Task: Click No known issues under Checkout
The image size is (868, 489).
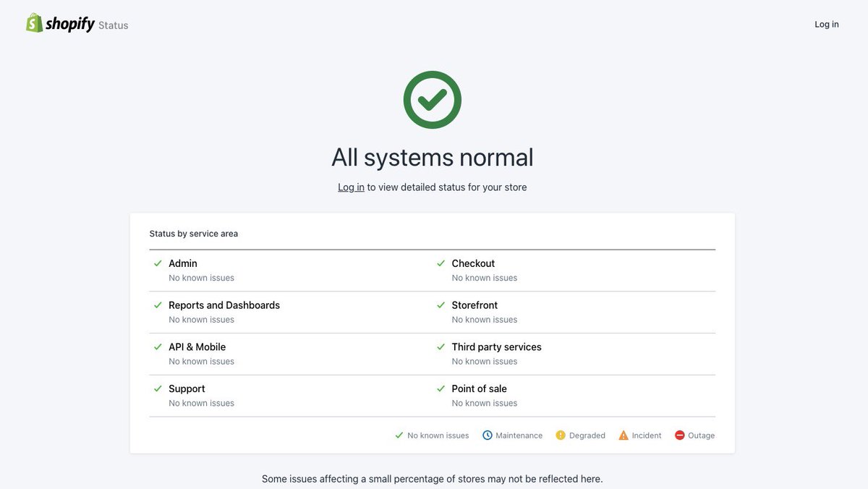Action: (485, 278)
